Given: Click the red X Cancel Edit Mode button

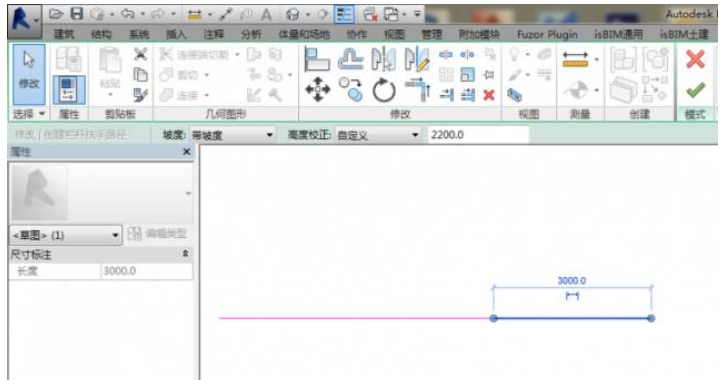Looking at the screenshot, I should (695, 60).
